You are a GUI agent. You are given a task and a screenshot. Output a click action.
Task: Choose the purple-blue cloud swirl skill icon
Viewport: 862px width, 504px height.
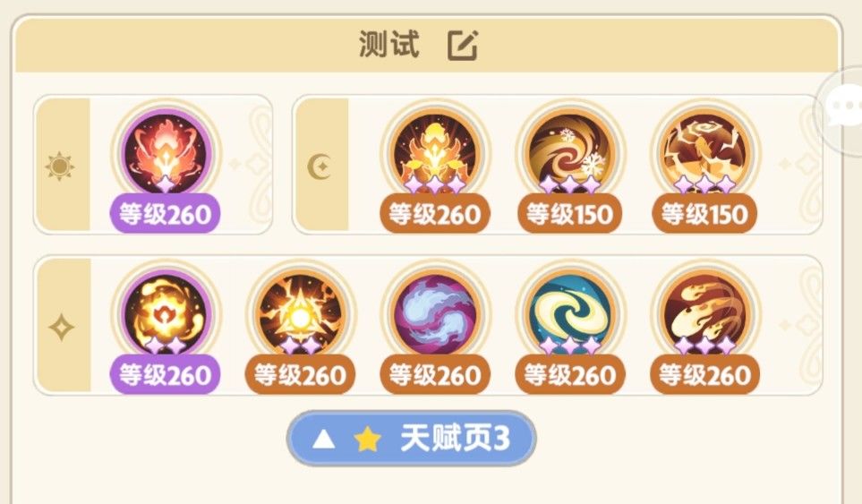click(x=435, y=312)
